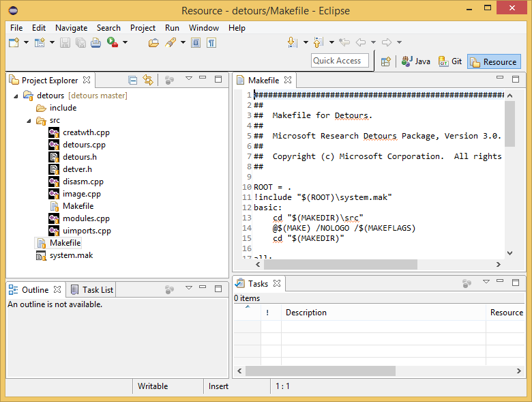Maximize the Project Explorer view
Image resolution: width=532 pixels, height=402 pixels.
pyautogui.click(x=218, y=79)
